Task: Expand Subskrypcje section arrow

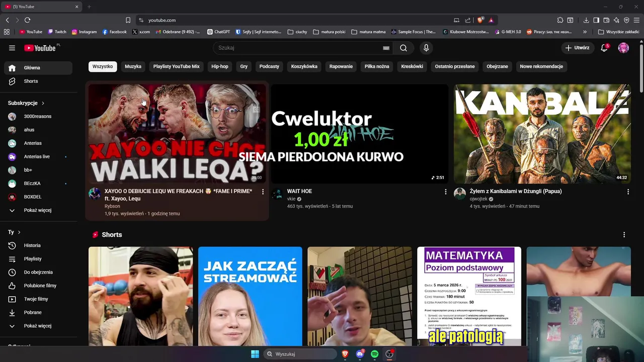Action: tap(43, 103)
